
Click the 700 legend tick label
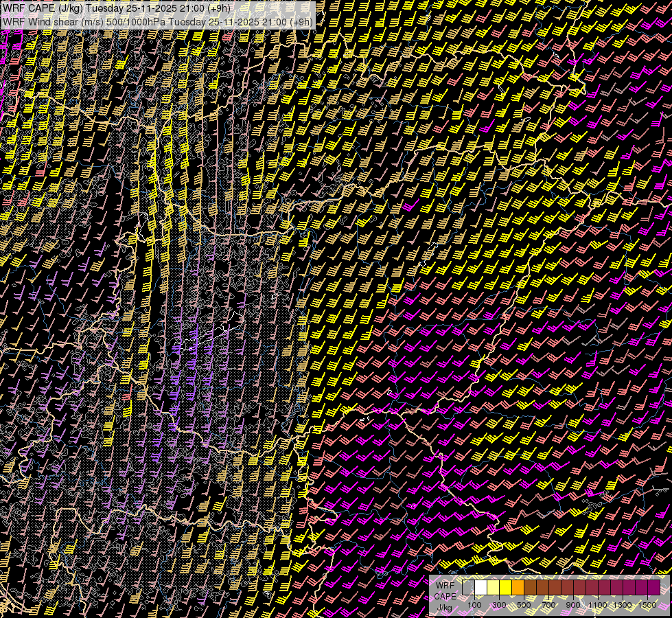click(549, 605)
